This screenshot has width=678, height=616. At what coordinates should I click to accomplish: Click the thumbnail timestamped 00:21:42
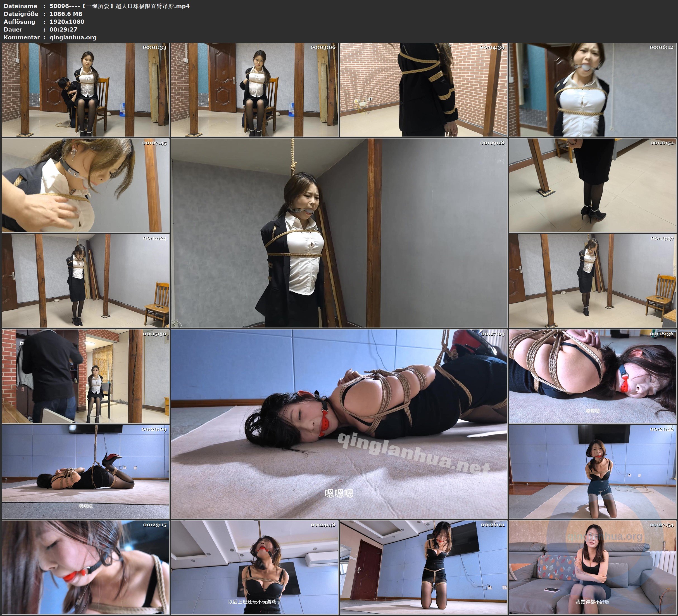pos(593,471)
